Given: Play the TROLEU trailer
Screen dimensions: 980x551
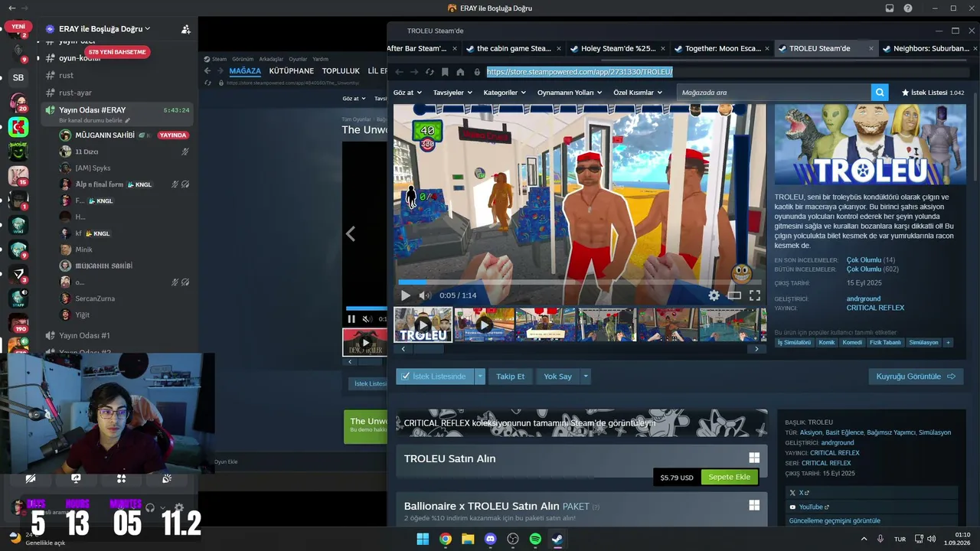Looking at the screenshot, I should tap(406, 295).
